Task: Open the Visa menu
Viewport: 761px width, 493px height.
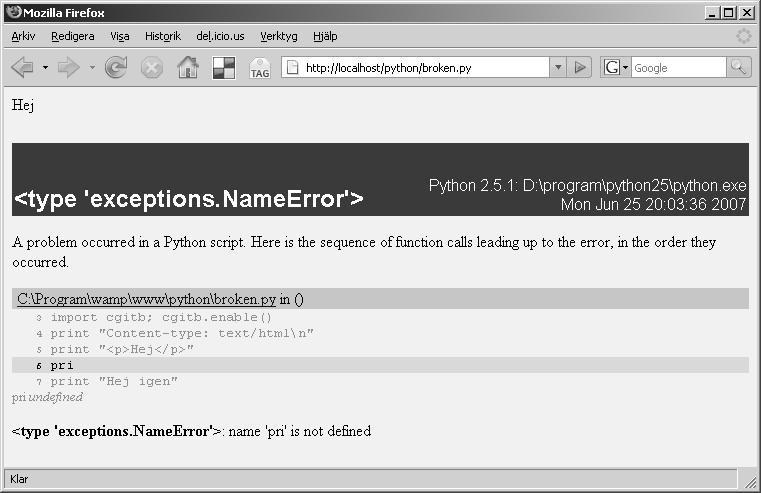Action: (119, 36)
